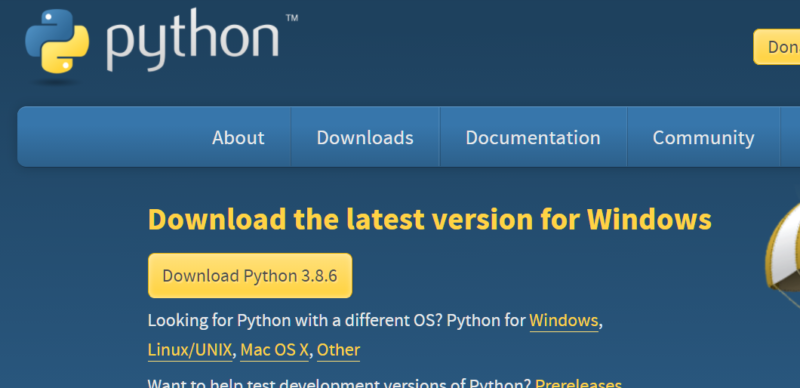Screen dimensions: 800x388
Task: Click 'Looking for Python with a different OS?' text
Action: (295, 321)
